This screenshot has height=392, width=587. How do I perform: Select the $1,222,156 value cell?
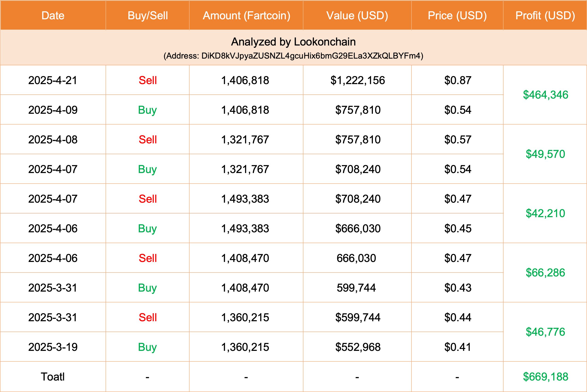click(x=357, y=80)
